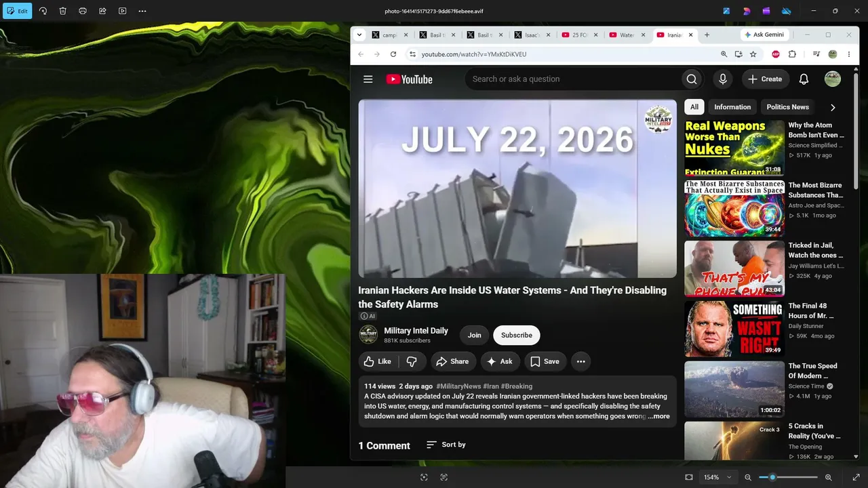Open the Clipchamp icon in Photos title bar
Viewport: 868px width, 488px height.
766,11
